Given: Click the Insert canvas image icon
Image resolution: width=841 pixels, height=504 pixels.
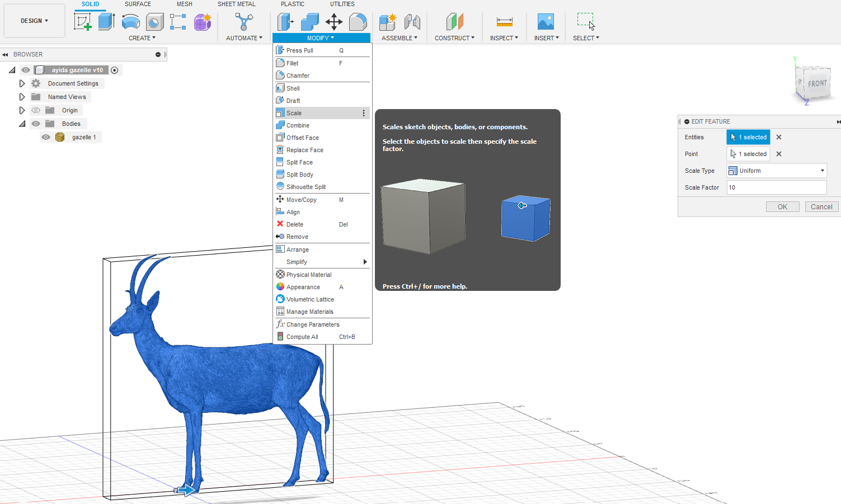Looking at the screenshot, I should 546,21.
